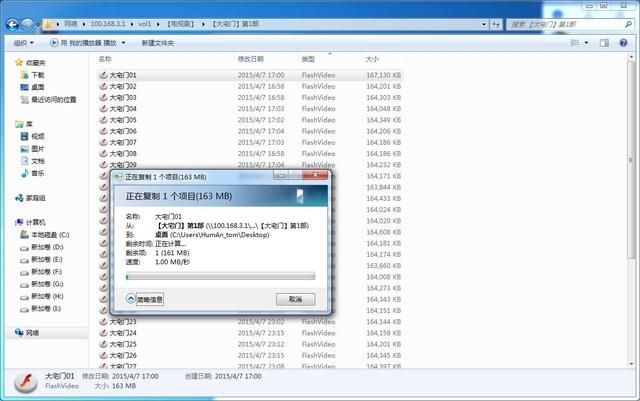Viewport: 640px width, 401px height.
Task: Select 下载 in the favorites list
Action: point(38,75)
